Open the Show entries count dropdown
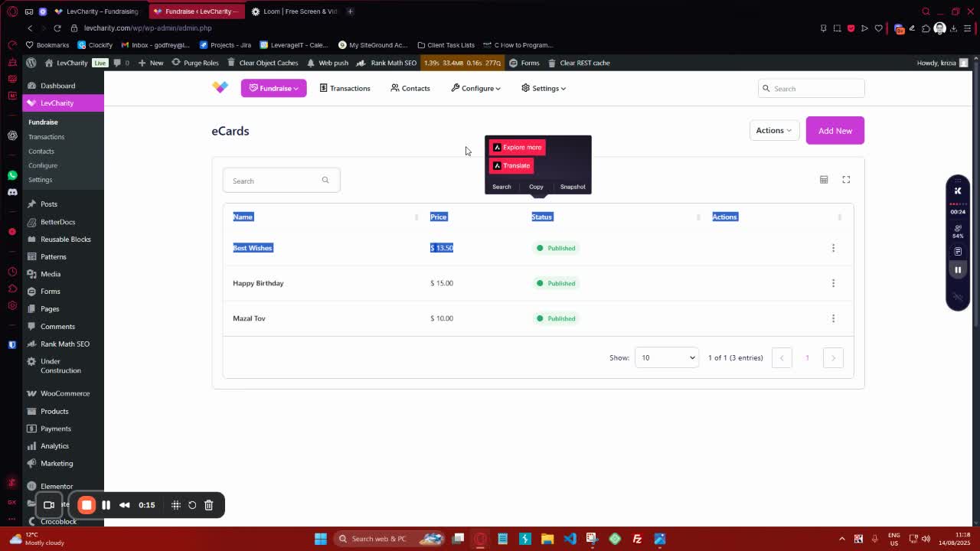 (x=666, y=358)
